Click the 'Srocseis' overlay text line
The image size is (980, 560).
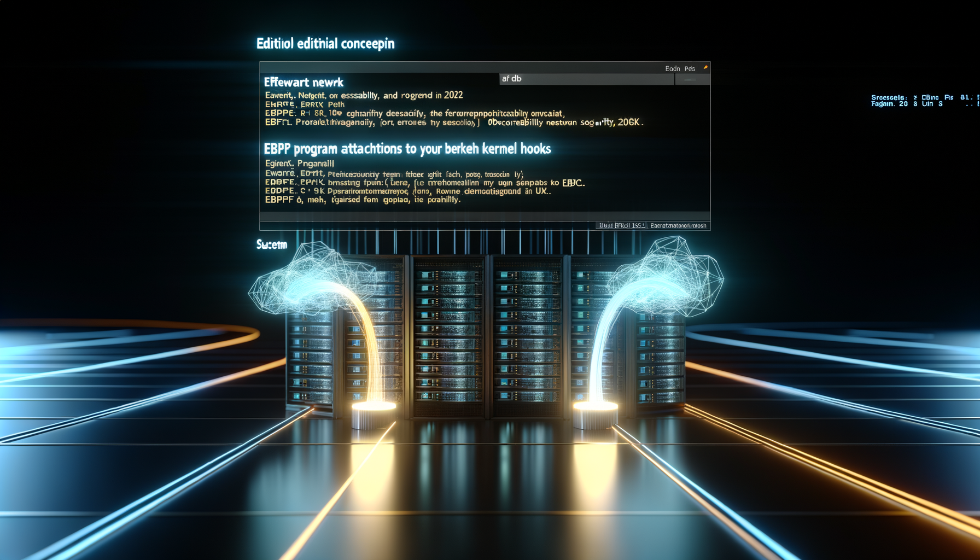pyautogui.click(x=925, y=97)
